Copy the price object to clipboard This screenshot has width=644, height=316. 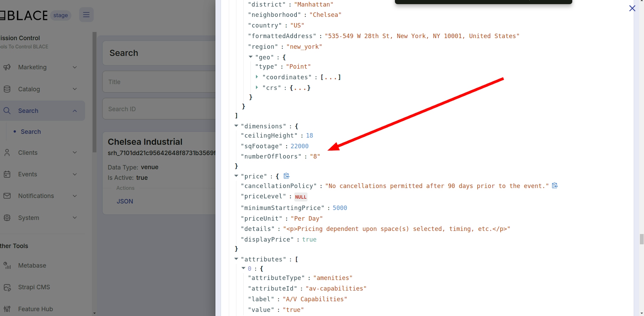[286, 176]
